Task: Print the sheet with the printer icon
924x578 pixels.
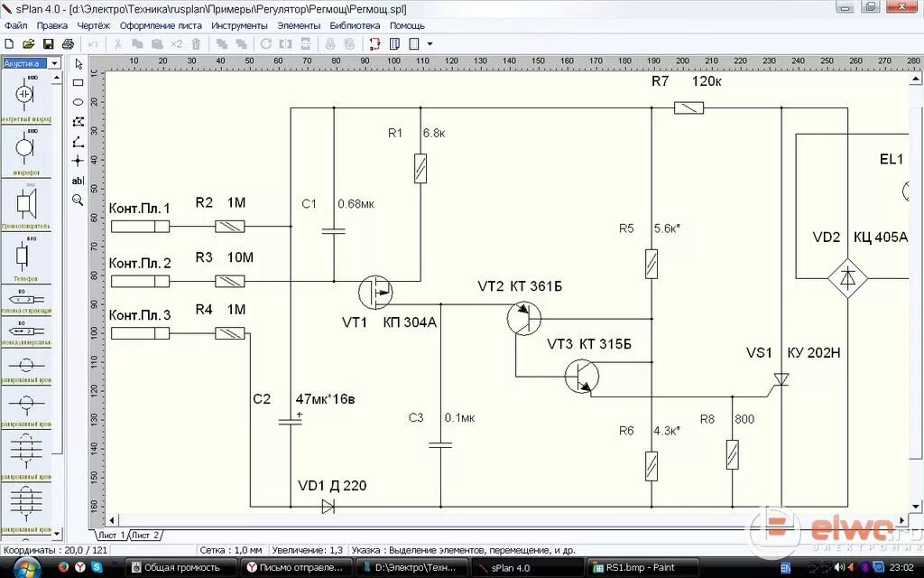Action: click(x=68, y=43)
